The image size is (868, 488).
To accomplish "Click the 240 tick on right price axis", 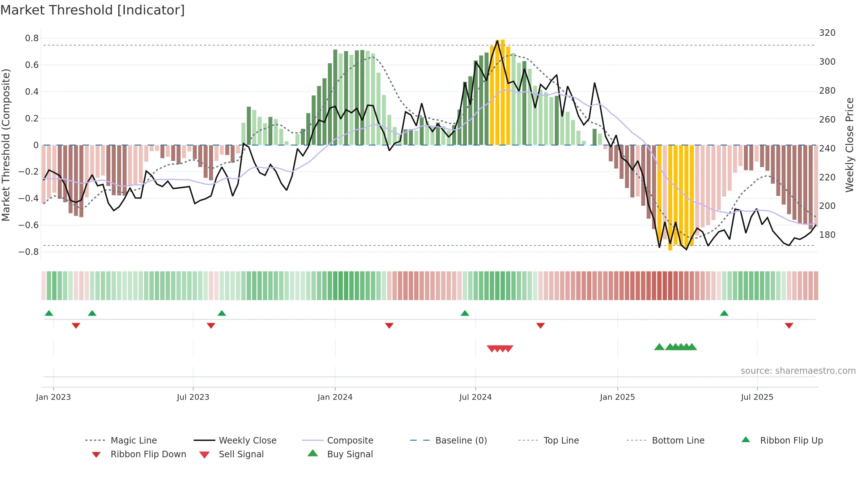I will (827, 148).
